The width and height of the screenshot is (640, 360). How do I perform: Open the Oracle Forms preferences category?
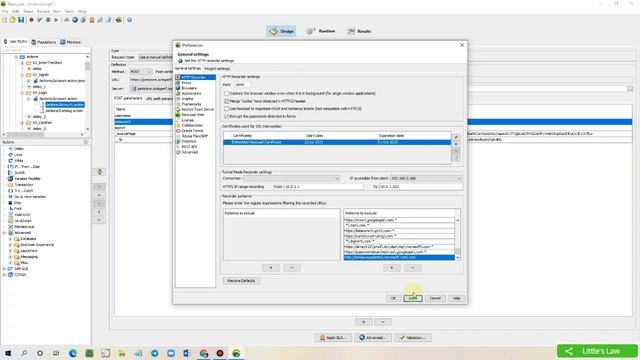point(192,131)
